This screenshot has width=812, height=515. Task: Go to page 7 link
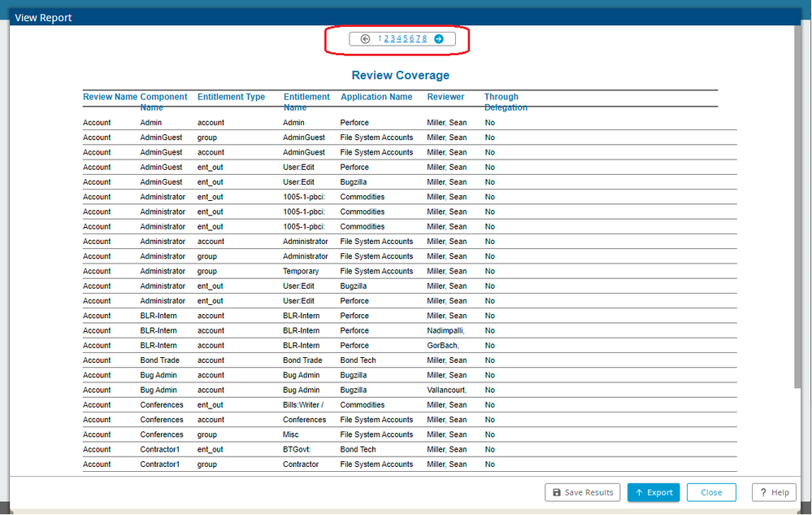[418, 39]
